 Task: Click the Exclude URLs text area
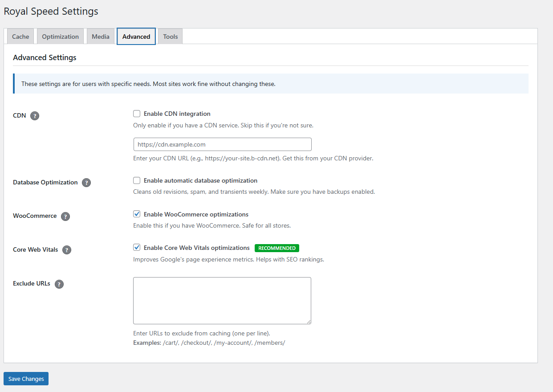(222, 300)
